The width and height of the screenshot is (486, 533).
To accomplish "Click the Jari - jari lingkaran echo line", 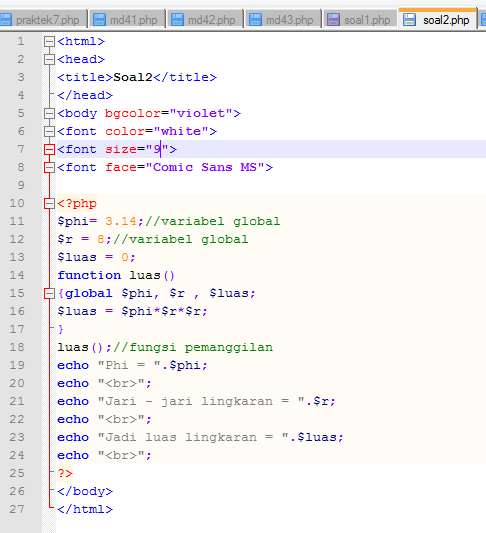I will click(196, 401).
